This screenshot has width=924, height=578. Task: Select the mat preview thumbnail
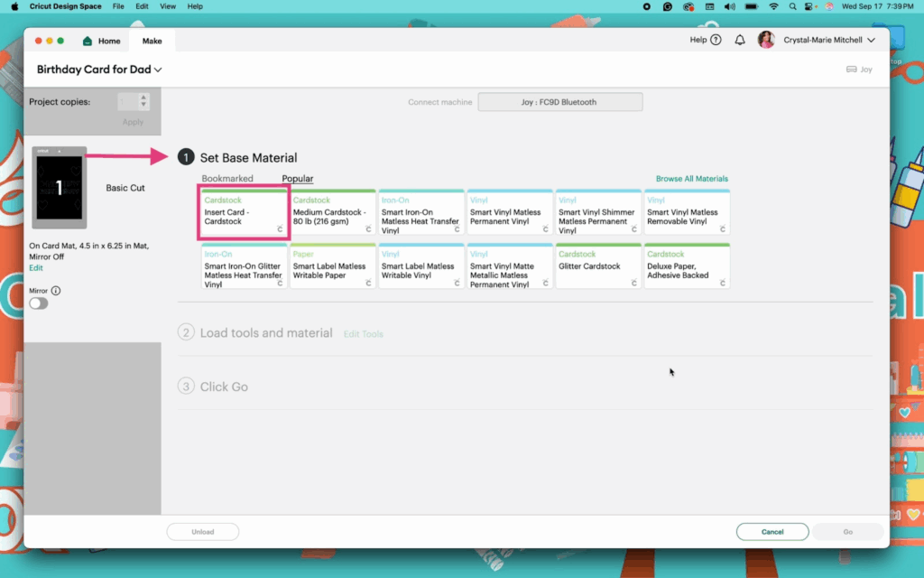pos(60,188)
